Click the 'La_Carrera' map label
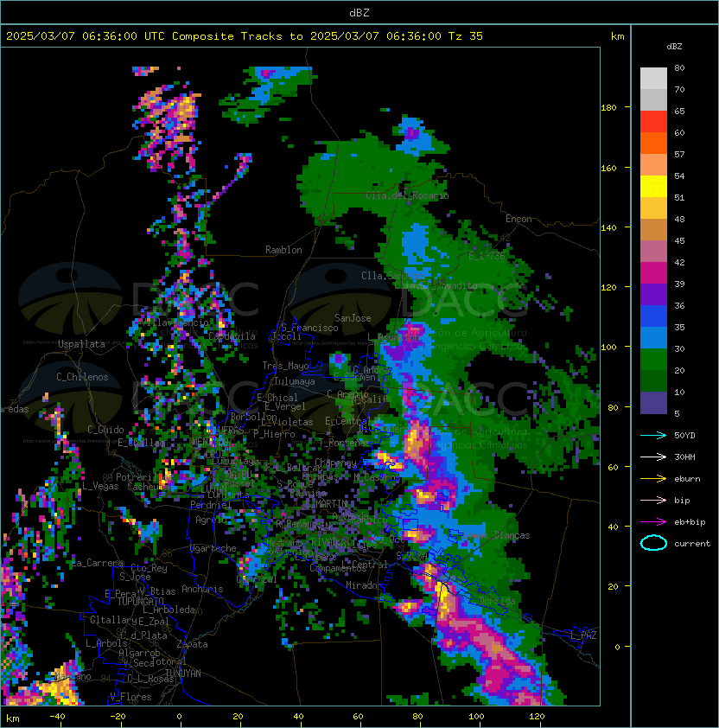The image size is (719, 728). click(x=98, y=563)
